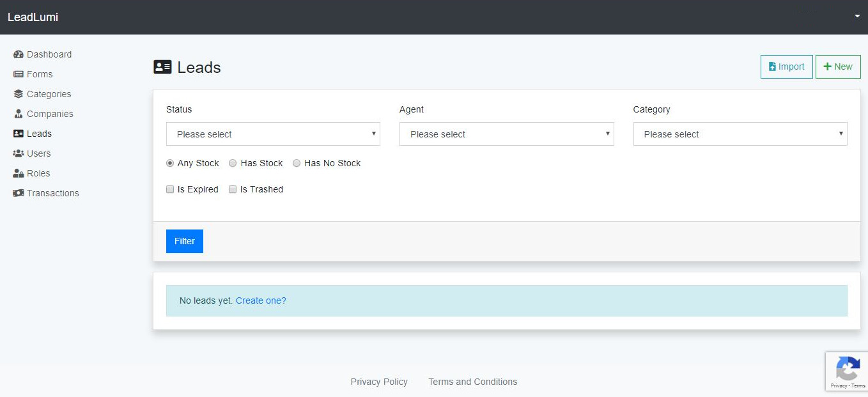Click the Import button

click(x=786, y=66)
